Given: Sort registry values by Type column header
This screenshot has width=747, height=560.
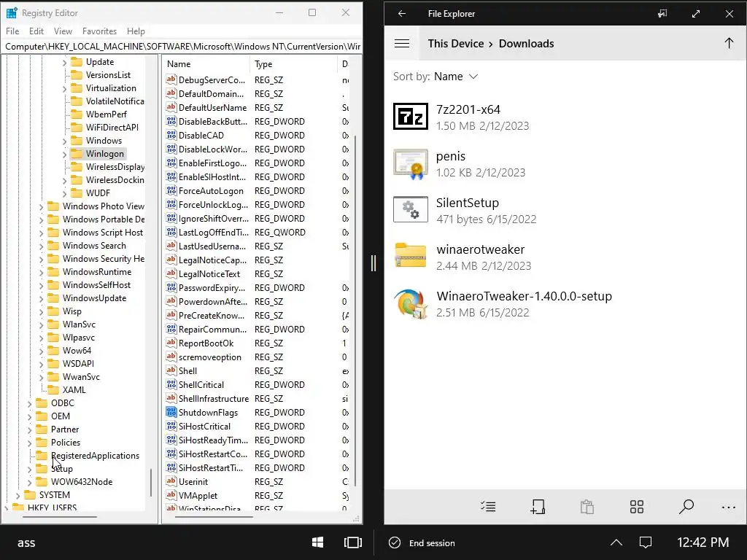Looking at the screenshot, I should [293, 64].
